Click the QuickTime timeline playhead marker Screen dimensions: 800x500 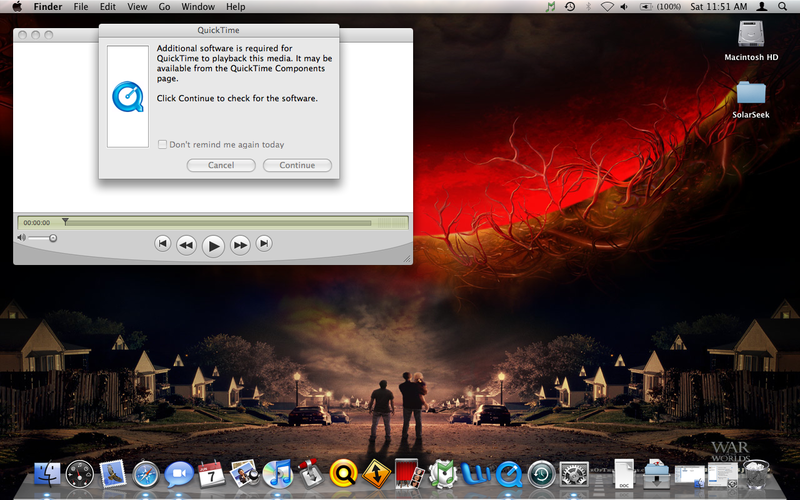[65, 221]
